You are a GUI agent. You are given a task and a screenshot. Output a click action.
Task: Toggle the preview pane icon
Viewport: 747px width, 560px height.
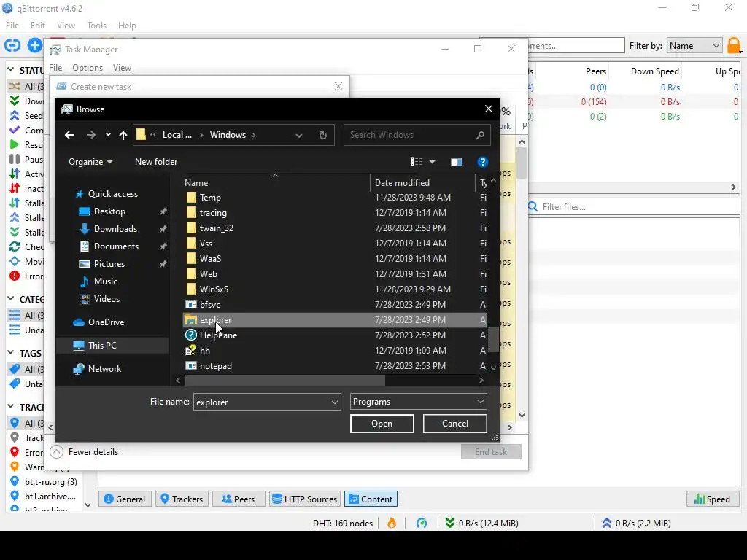[x=457, y=162]
